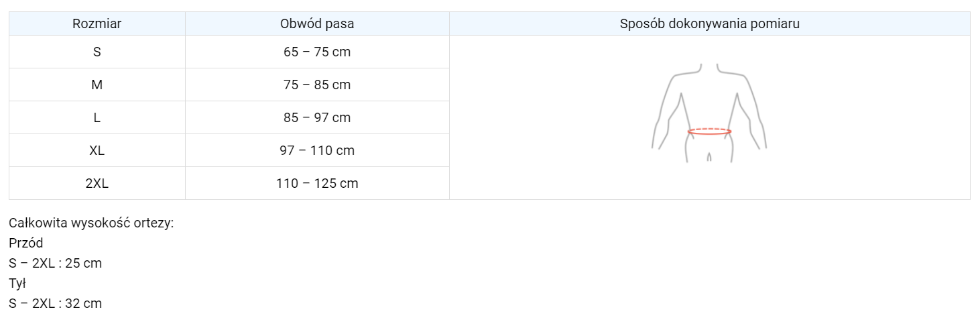Click the Obwód pasa column header

tap(317, 24)
